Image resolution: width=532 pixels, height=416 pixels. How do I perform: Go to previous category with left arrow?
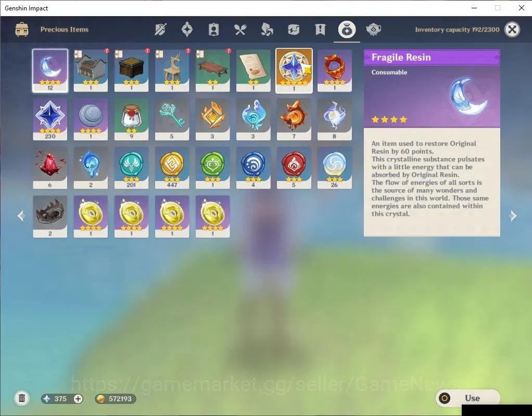pos(21,216)
